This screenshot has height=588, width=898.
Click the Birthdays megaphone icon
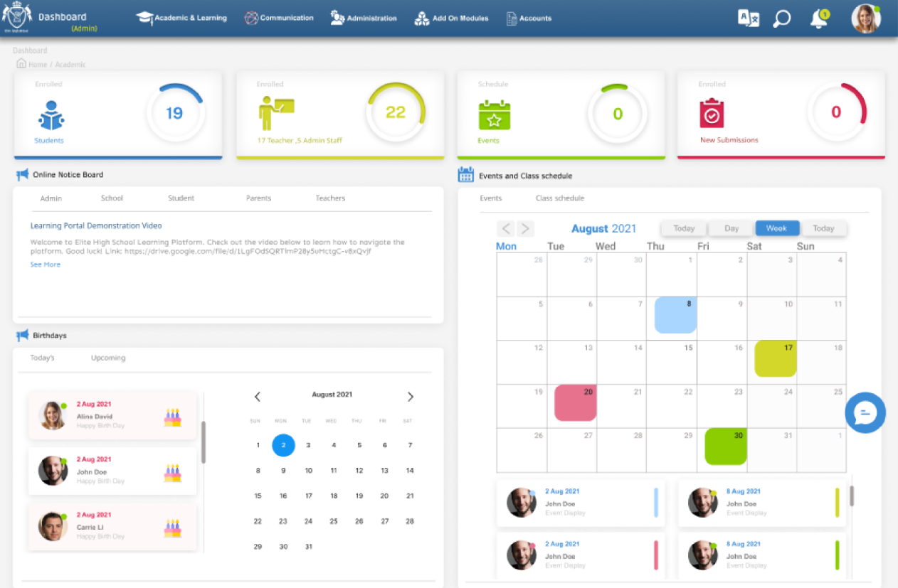(x=23, y=335)
